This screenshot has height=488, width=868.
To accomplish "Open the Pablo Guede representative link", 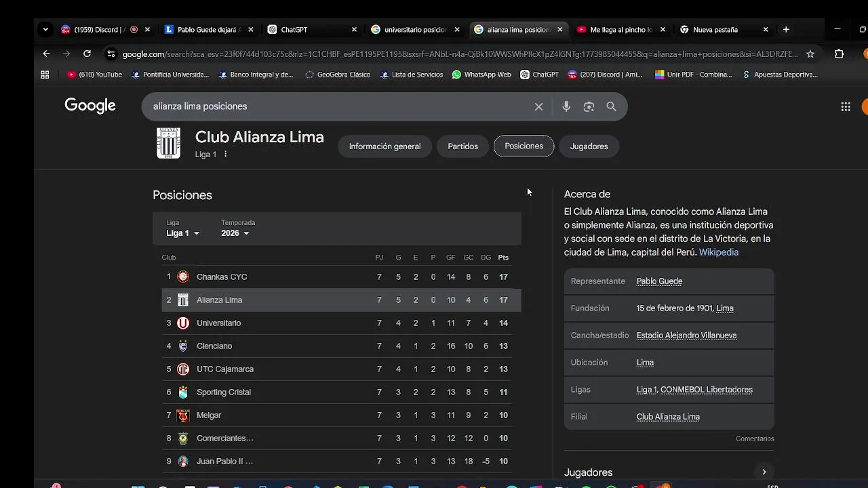I will coord(659,281).
